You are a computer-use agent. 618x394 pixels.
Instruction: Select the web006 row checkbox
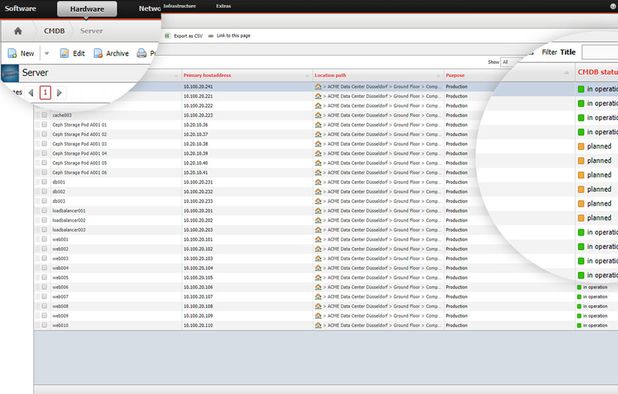44,287
